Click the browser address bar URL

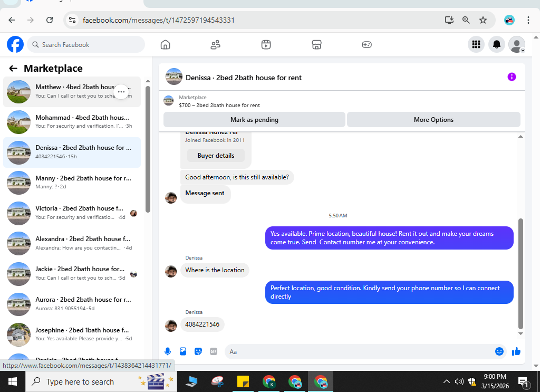click(x=158, y=20)
